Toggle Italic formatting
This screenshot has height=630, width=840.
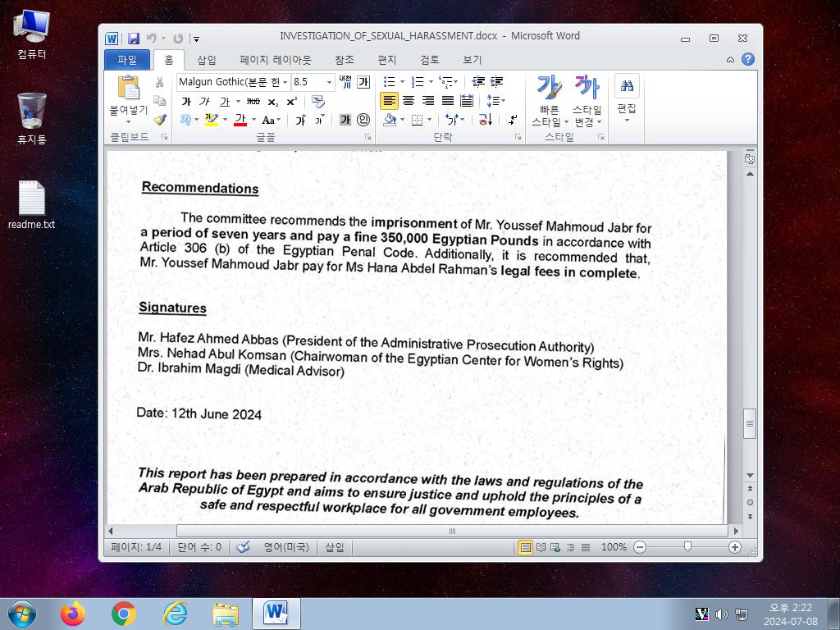(x=204, y=101)
